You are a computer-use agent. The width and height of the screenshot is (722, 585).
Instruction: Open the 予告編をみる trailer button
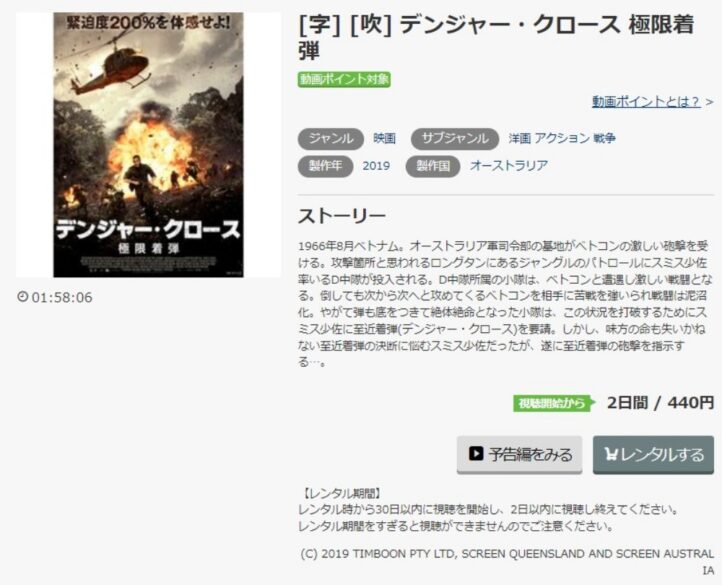(519, 455)
